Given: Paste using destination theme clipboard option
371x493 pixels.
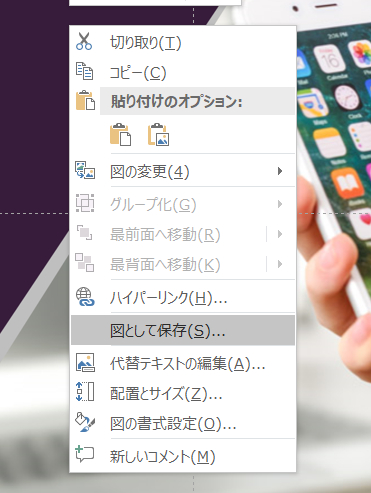Looking at the screenshot, I should (x=120, y=134).
